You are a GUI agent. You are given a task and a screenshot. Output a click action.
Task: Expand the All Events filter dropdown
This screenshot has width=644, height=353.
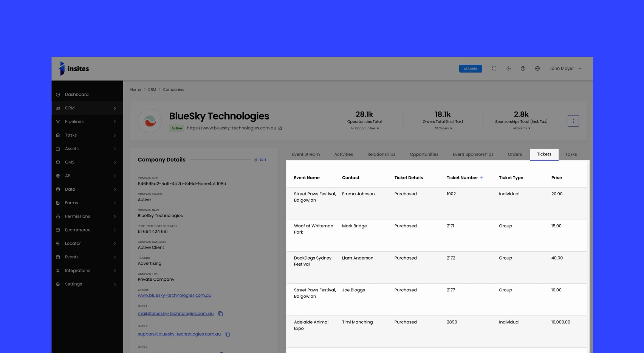522,128
